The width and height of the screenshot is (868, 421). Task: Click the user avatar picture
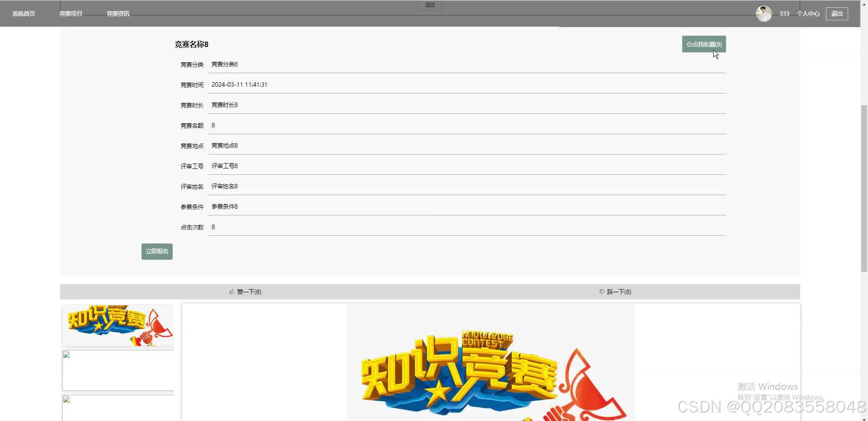(x=764, y=14)
